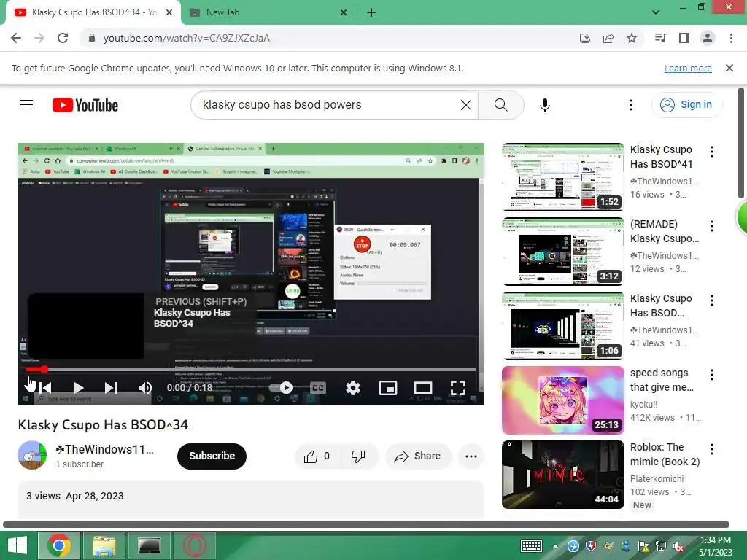
Task: Seek on the video progress bar
Action: (x=251, y=369)
